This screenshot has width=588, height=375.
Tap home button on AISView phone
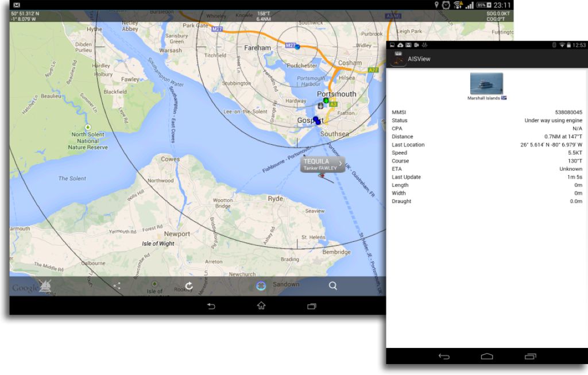[x=487, y=356]
